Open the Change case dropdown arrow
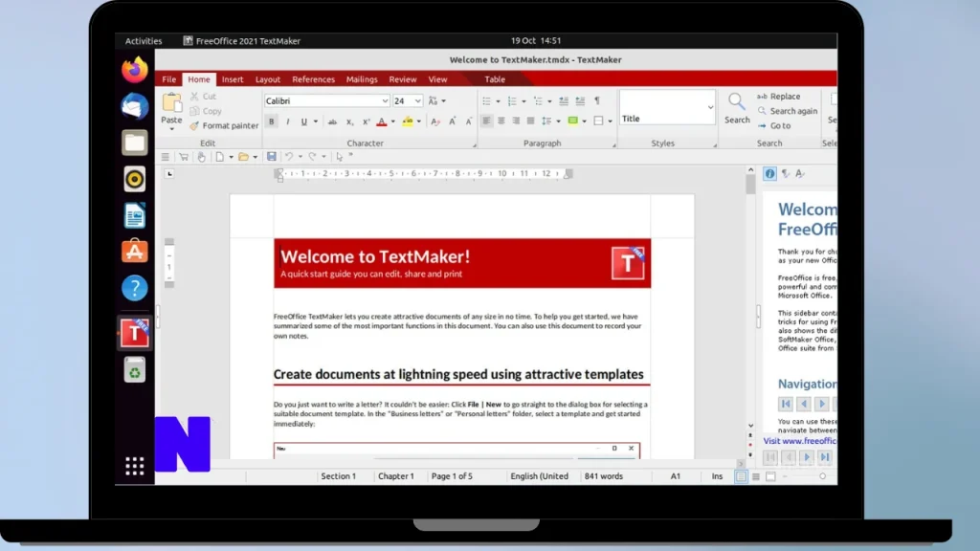 click(x=444, y=100)
